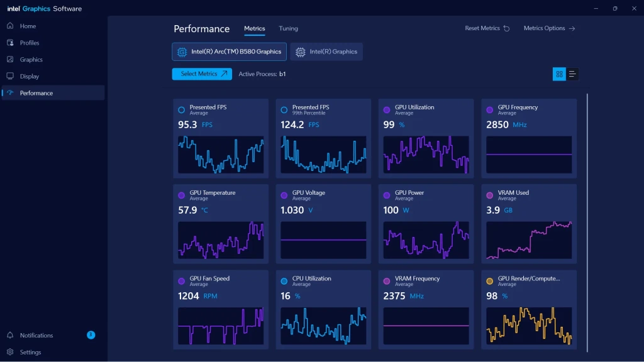Switch to list view layout
Image resolution: width=644 pixels, height=362 pixels.
coord(572,74)
